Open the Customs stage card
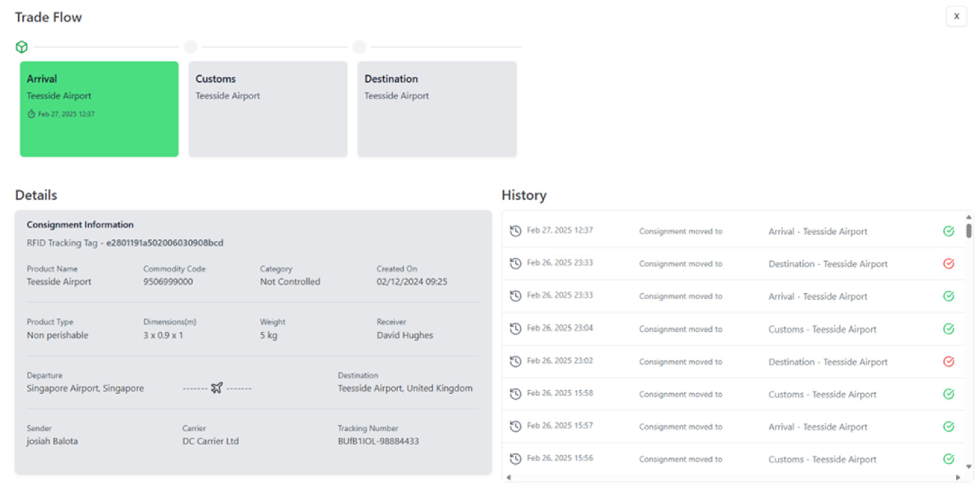This screenshot has height=495, width=980. (268, 109)
